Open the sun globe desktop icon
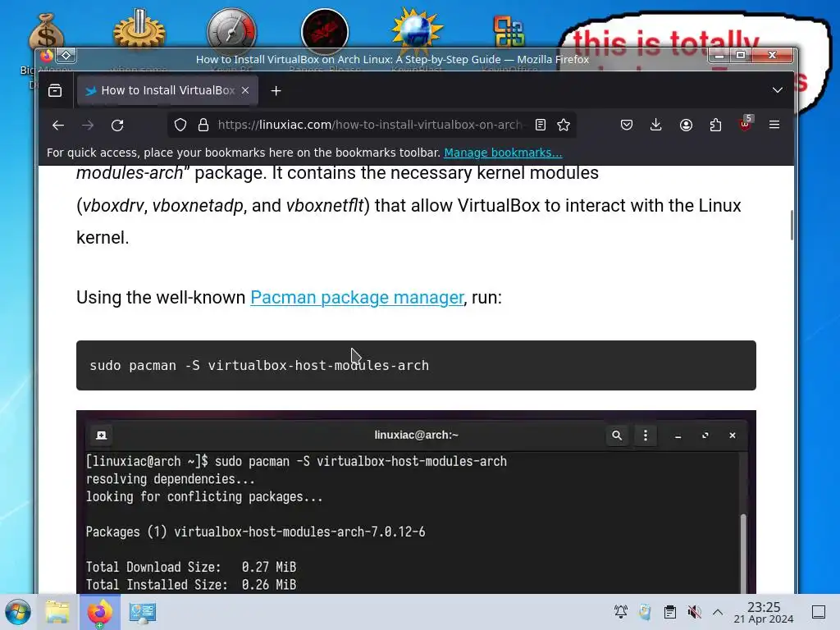The image size is (840, 630). (x=417, y=31)
